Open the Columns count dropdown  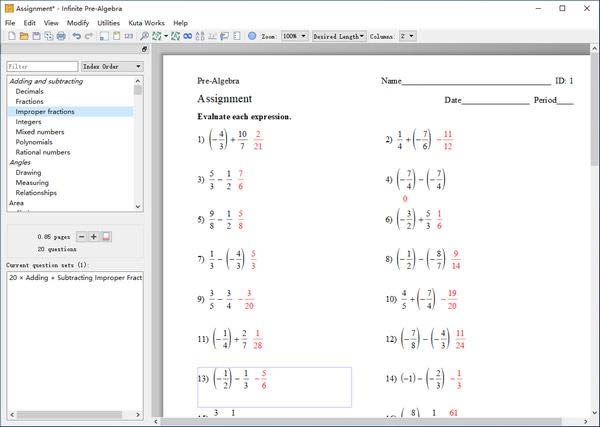(408, 36)
